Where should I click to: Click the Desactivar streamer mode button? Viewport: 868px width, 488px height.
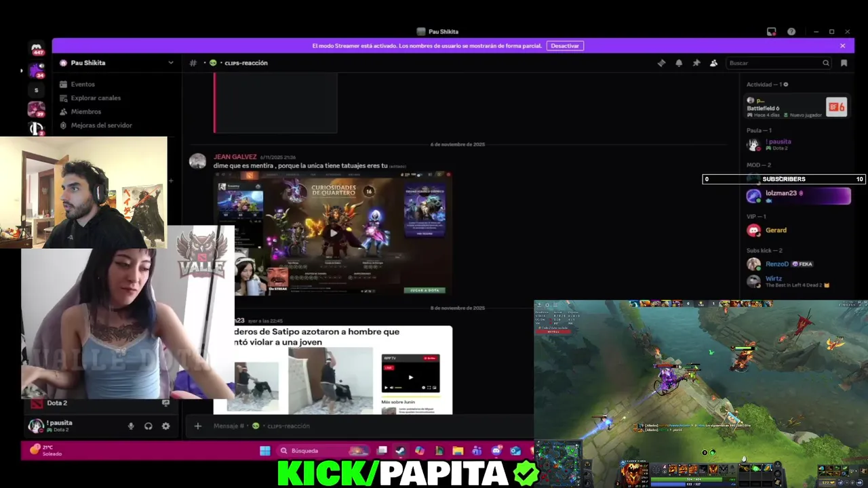coord(565,45)
